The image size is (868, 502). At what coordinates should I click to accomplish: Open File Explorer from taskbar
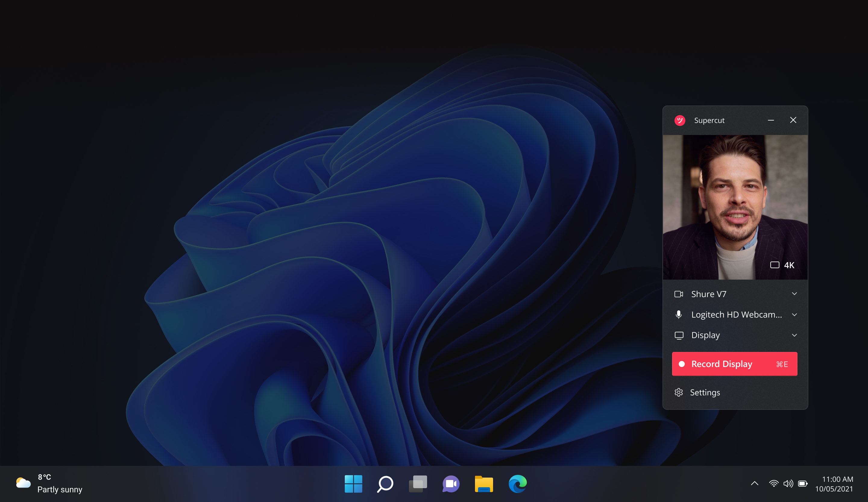coord(484,484)
